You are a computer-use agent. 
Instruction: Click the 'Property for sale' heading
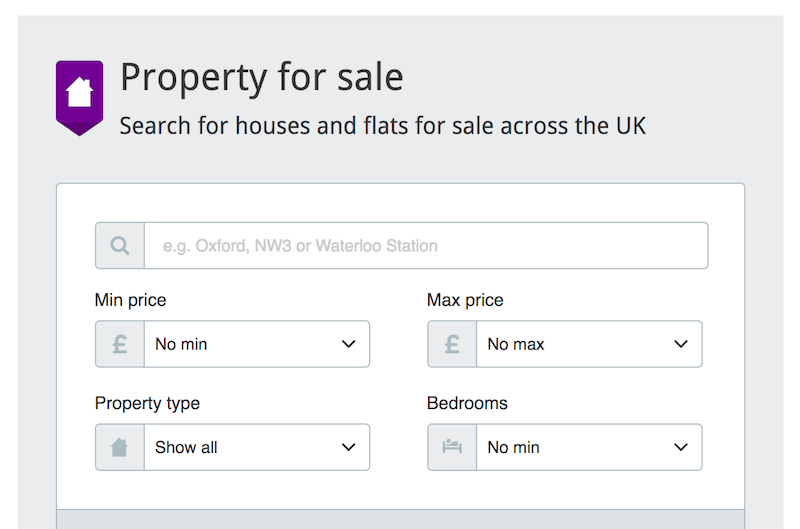point(262,77)
